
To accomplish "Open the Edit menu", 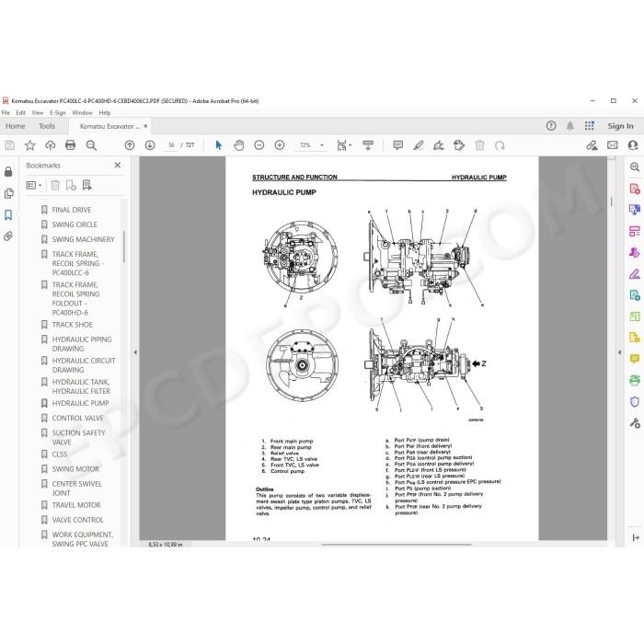I will 20,112.
